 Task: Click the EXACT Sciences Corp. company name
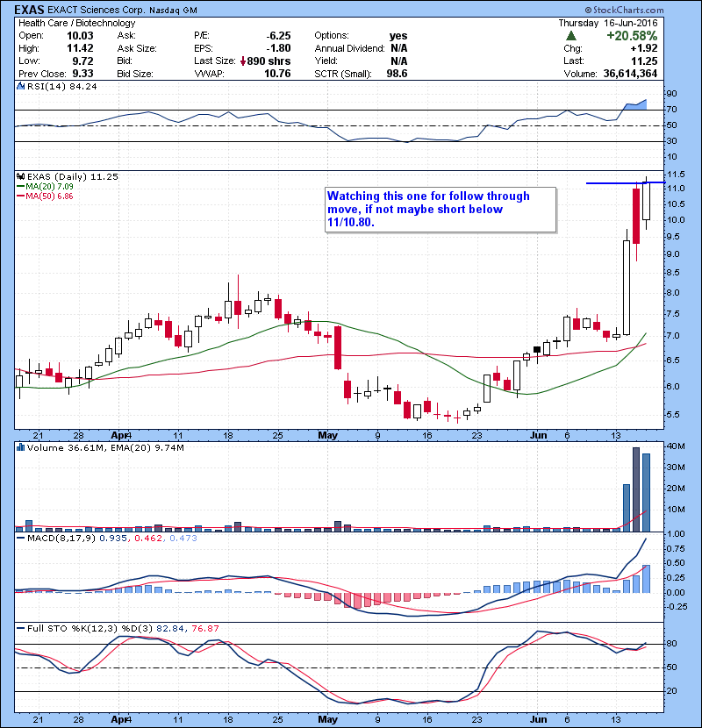click(x=96, y=10)
